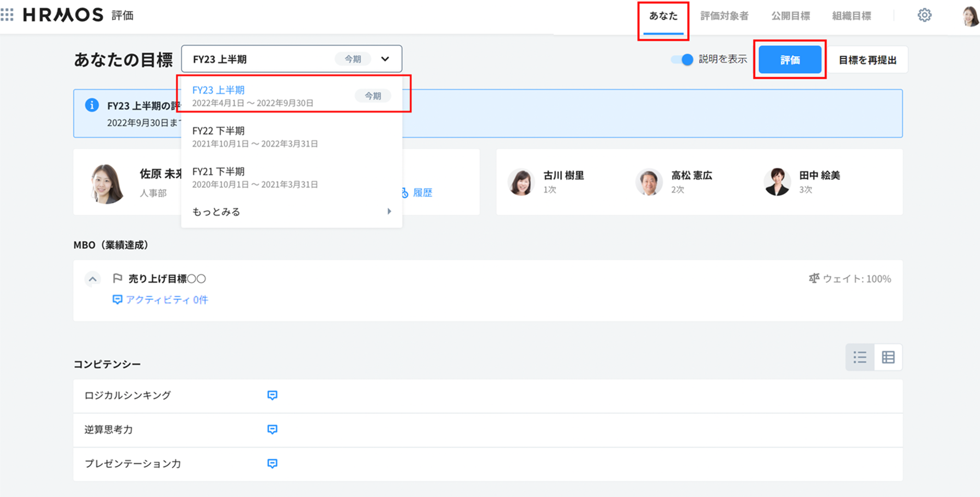The width and height of the screenshot is (980, 497).
Task: Click evaluator 古川 樹里 profile photo
Action: tap(521, 182)
